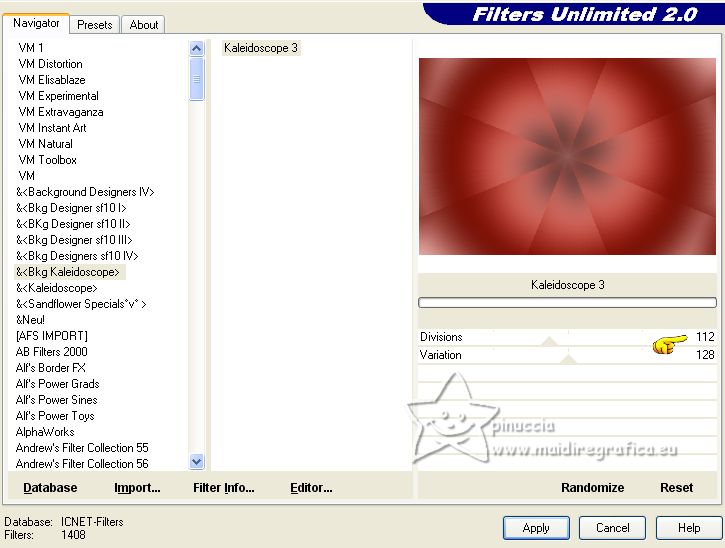
Task: Click Randomize button
Action: (x=592, y=488)
